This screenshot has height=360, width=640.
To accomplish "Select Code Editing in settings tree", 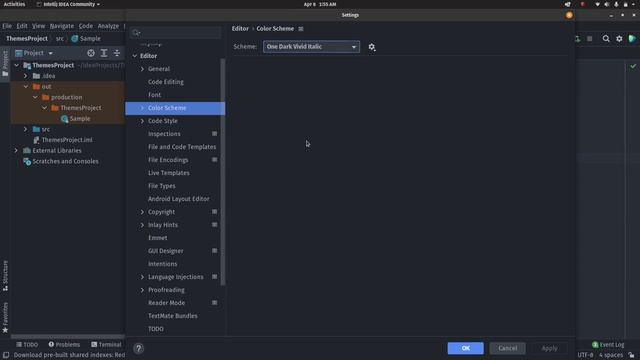I will pos(166,82).
